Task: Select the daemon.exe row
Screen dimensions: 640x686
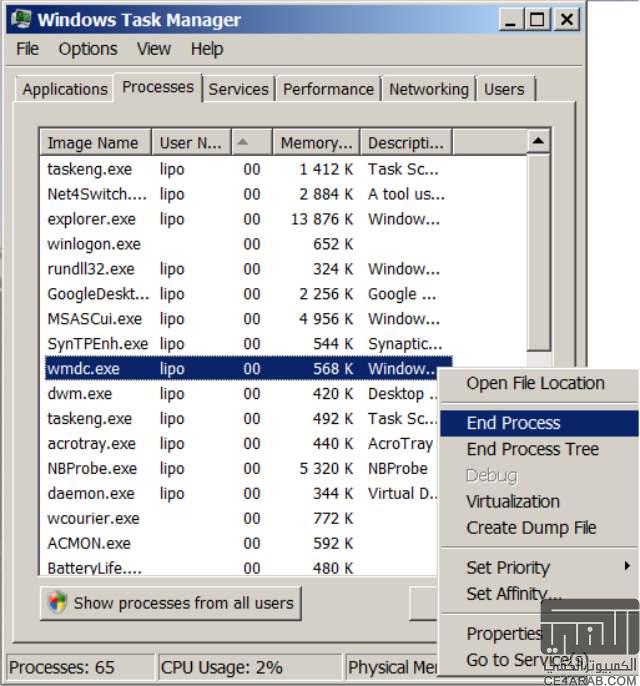Action: [242, 494]
